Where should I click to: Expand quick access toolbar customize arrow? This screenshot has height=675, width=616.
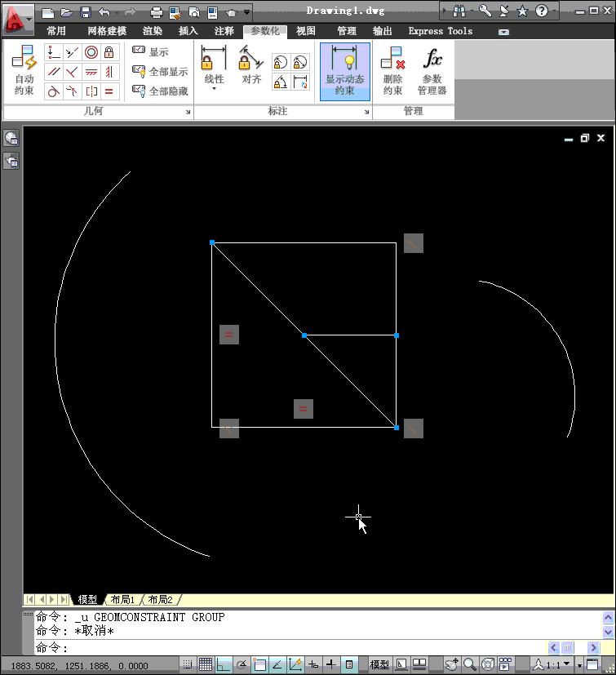click(246, 12)
